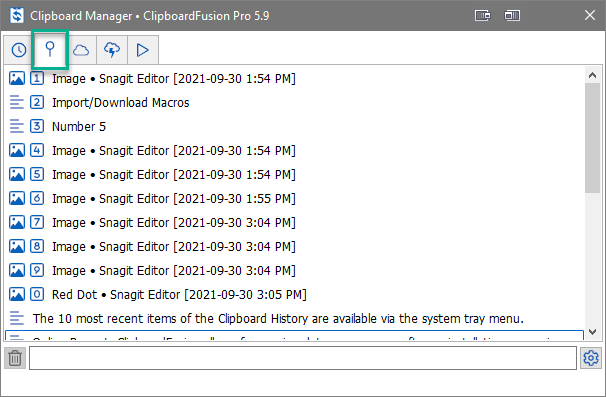The width and height of the screenshot is (606, 397).
Task: Open the cloud Online items tab
Action: tap(81, 50)
